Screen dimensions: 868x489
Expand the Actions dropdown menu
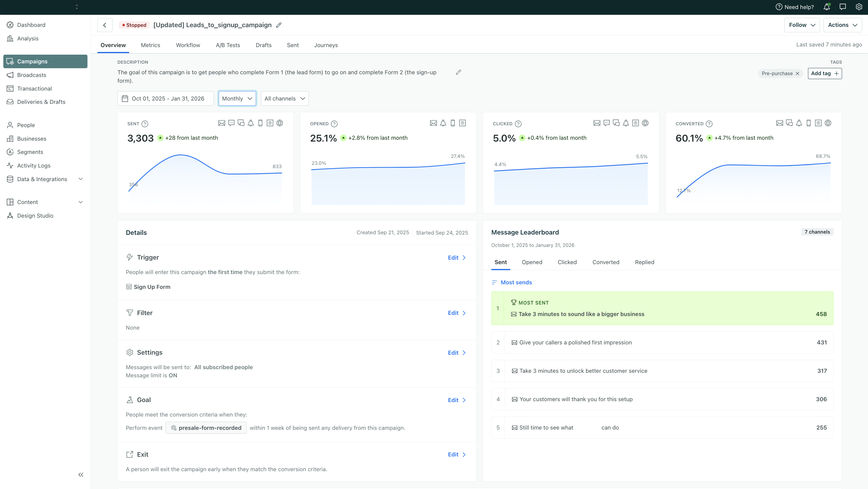[x=842, y=25]
